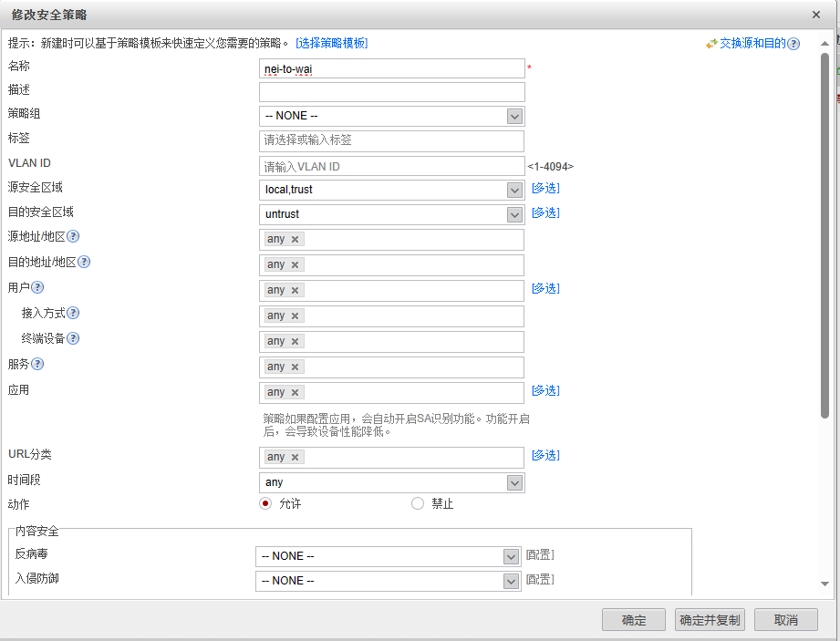840x641 pixels.
Task: Click 多选 link for 应用
Action: click(x=545, y=390)
